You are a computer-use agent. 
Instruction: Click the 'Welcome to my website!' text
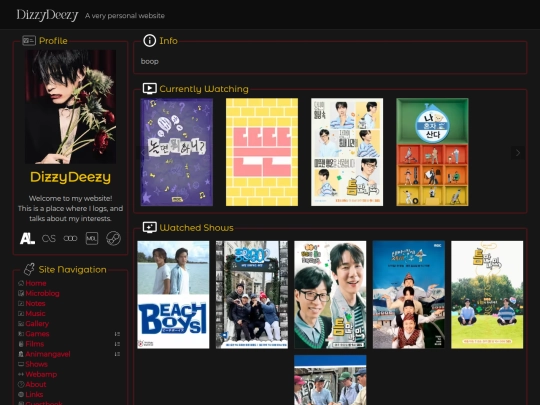(x=71, y=198)
